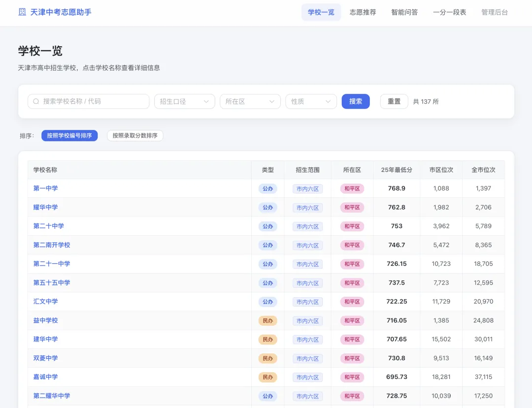
Task: Click score 730.8 in 双菱中学 row
Action: (x=397, y=358)
